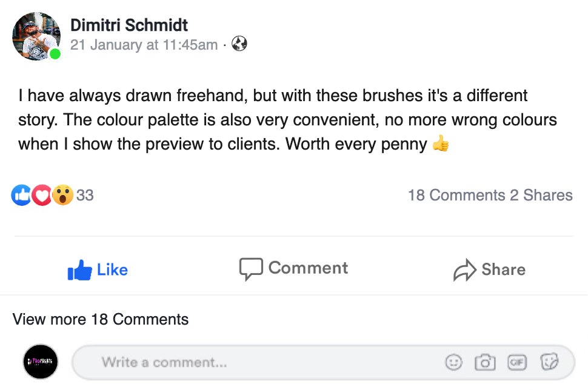Viewport: 588px width, 390px height.
Task: Click the public globe privacy icon
Action: (x=239, y=44)
